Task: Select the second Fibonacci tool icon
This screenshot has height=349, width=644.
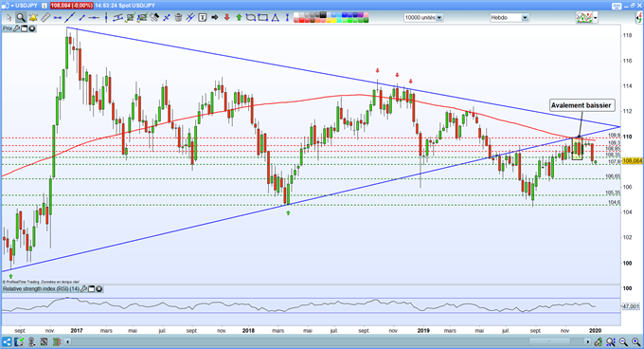Action: pos(142,18)
